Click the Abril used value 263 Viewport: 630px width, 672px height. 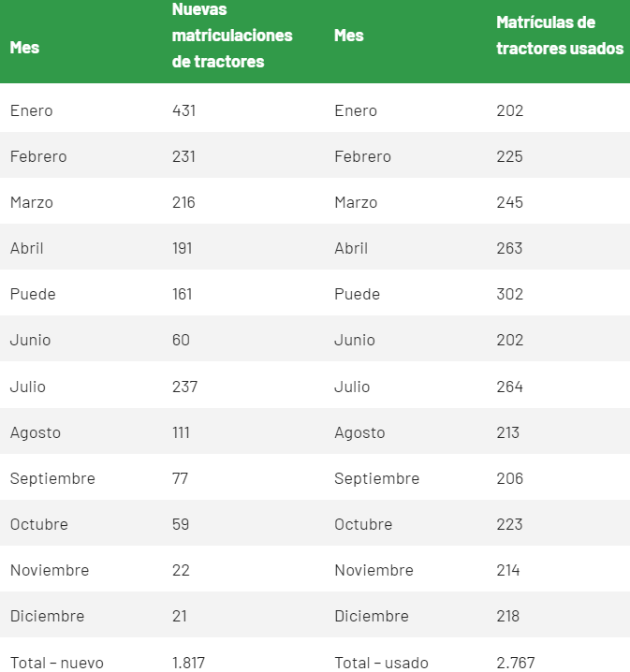tap(509, 248)
